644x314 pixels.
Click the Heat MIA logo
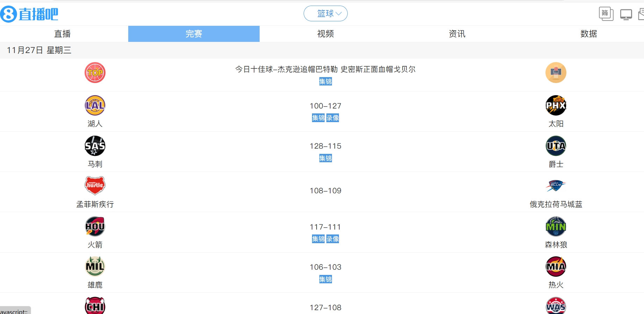[x=556, y=267]
